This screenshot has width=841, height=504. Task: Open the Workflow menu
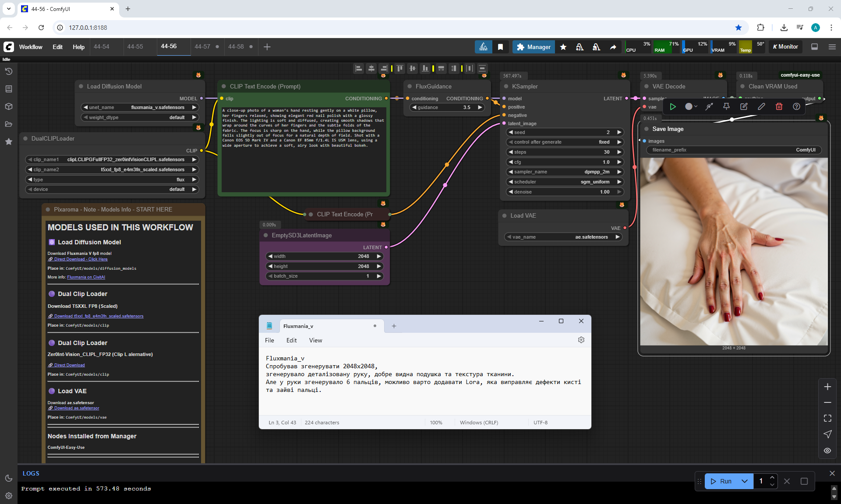click(31, 47)
